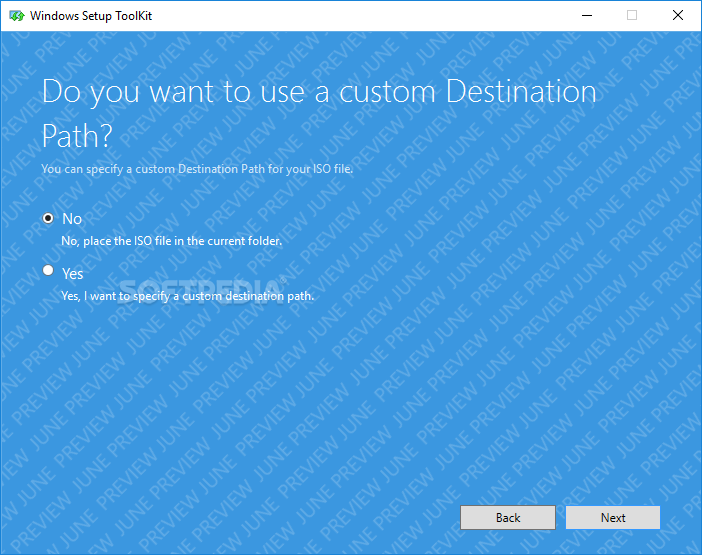
Task: Click the Next button
Action: click(x=612, y=518)
